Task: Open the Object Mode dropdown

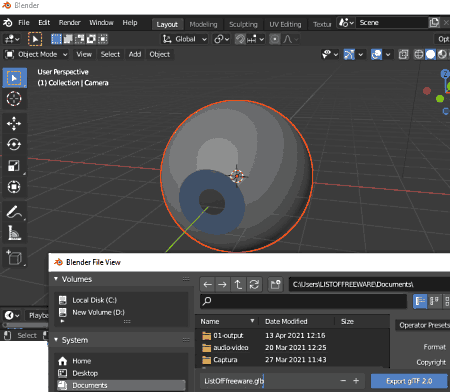Action: 36,54
